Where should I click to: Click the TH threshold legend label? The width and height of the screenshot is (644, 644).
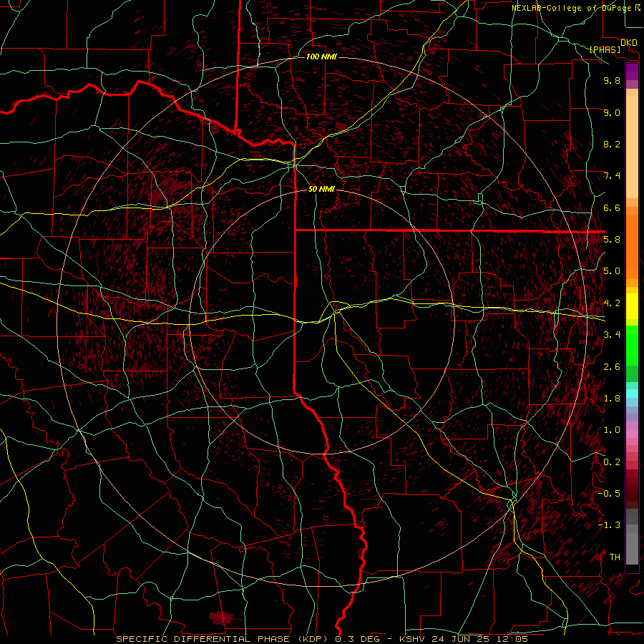click(615, 557)
